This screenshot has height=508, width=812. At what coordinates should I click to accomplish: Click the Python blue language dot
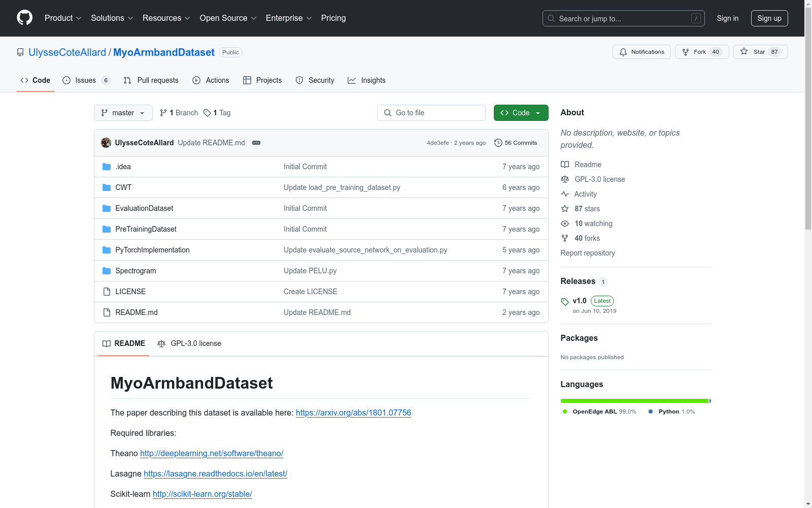[651, 411]
